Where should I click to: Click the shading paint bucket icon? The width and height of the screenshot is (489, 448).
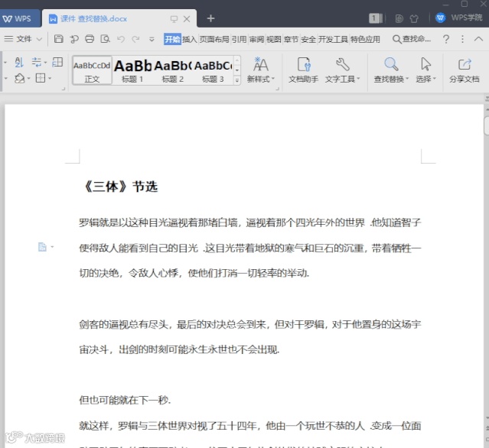pyautogui.click(x=19, y=78)
